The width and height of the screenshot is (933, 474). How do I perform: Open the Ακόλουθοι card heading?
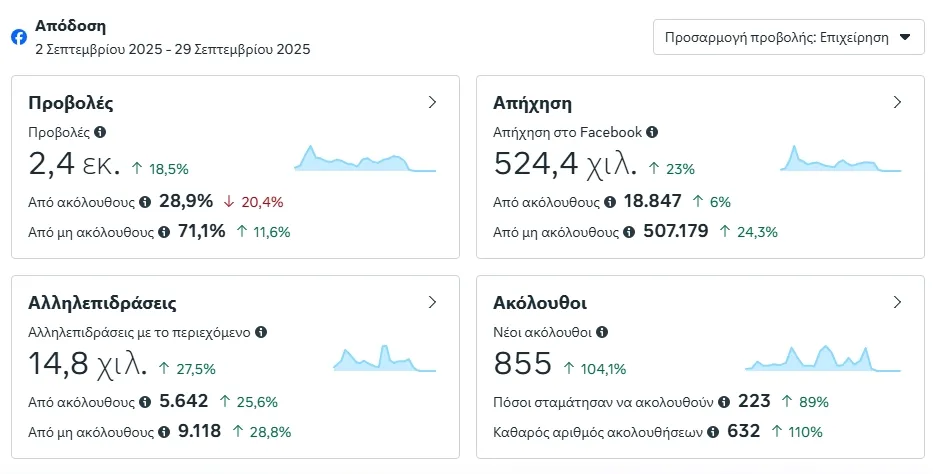[x=540, y=302]
